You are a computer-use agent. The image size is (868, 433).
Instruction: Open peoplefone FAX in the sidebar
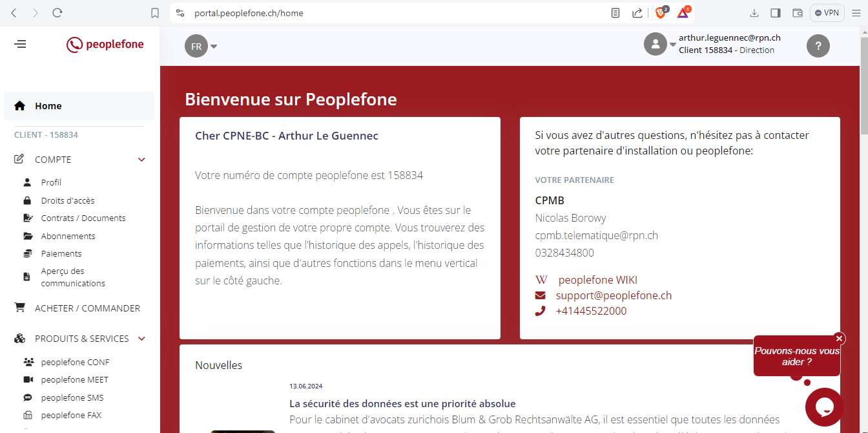[71, 415]
